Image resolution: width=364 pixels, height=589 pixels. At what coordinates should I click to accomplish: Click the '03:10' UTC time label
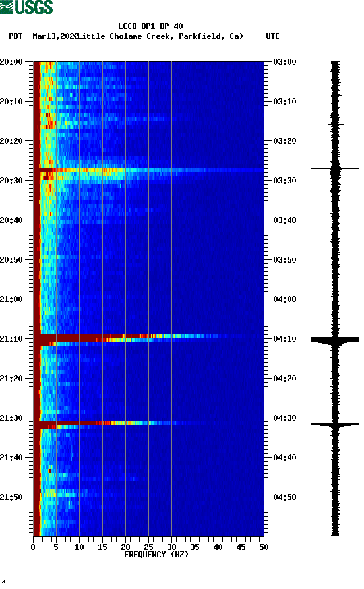285,102
